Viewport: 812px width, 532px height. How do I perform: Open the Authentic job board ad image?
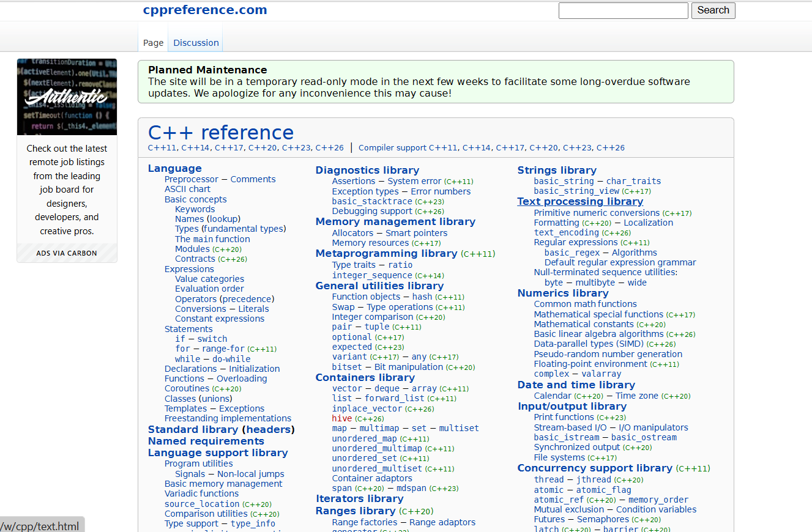67,97
